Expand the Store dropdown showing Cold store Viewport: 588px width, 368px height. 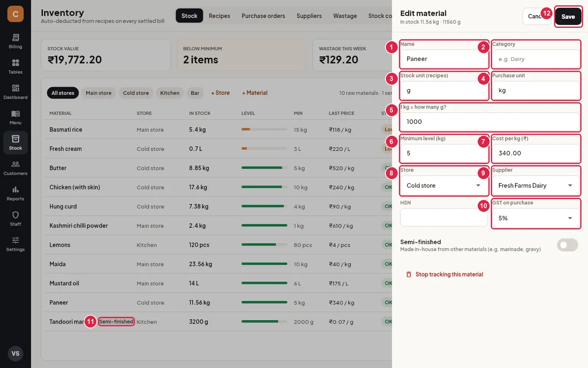(x=444, y=185)
